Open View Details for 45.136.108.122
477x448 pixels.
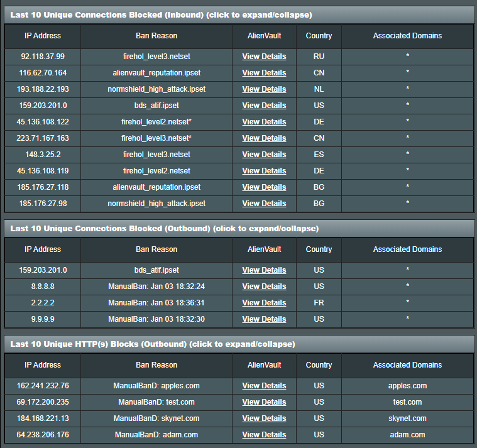point(264,122)
